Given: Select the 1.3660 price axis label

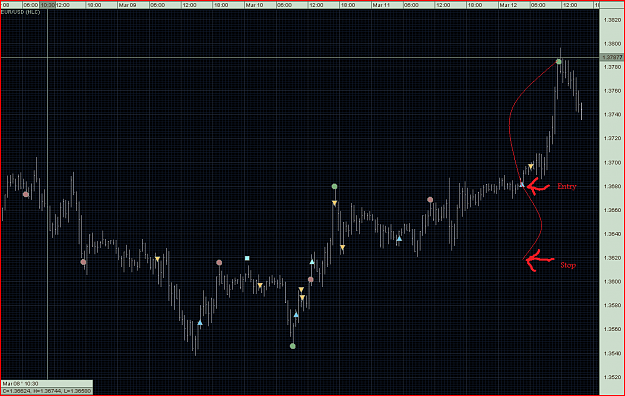Looking at the screenshot, I should 612,210.
